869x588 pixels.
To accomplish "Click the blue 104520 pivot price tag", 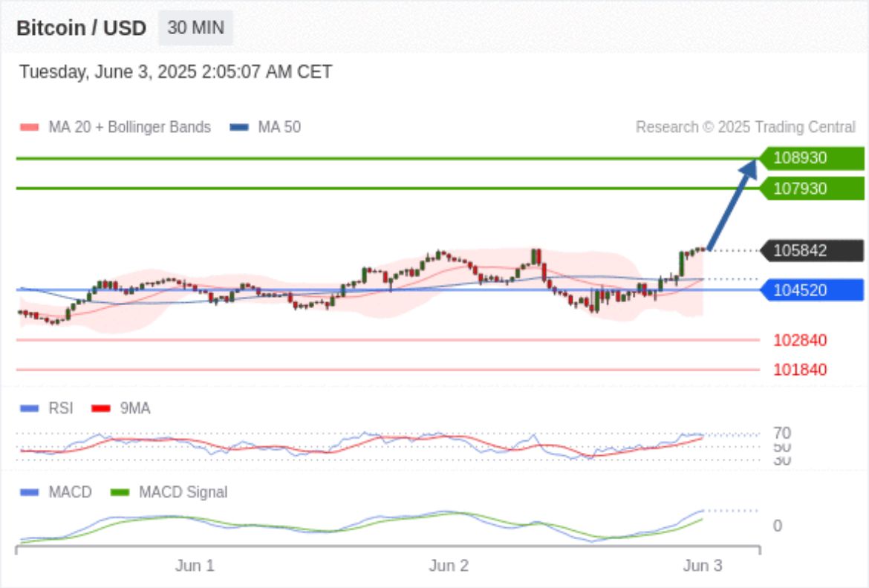I will [x=811, y=290].
